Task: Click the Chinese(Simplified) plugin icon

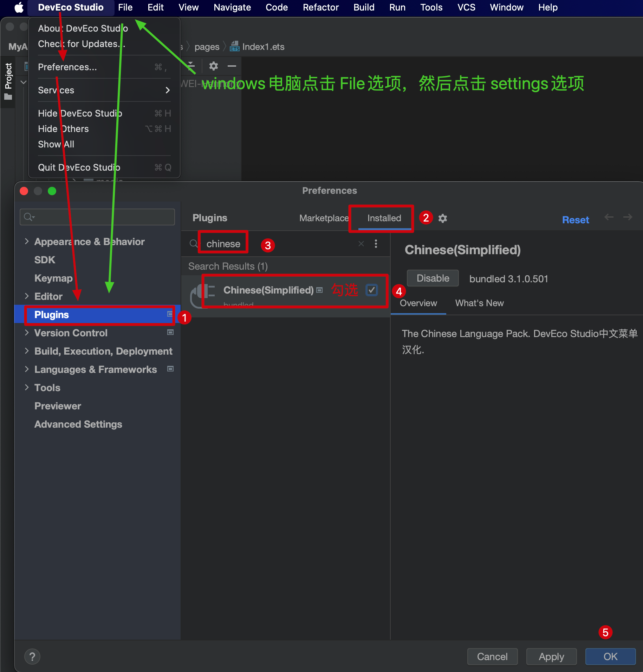Action: coord(202,296)
